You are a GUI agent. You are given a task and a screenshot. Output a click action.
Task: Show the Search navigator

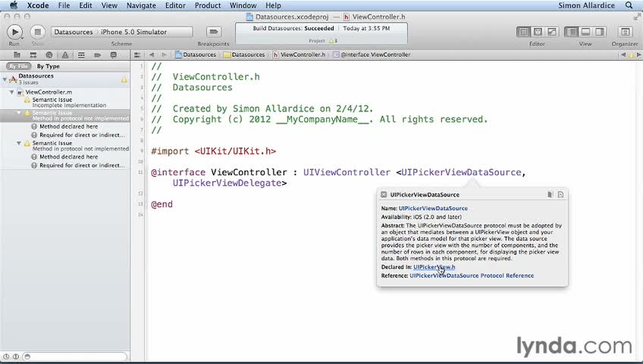(x=49, y=55)
